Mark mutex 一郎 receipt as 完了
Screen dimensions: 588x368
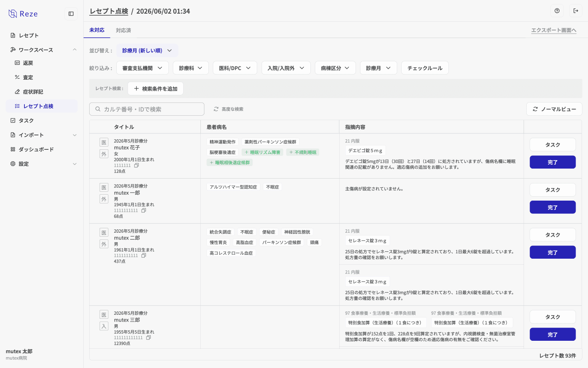(x=553, y=207)
